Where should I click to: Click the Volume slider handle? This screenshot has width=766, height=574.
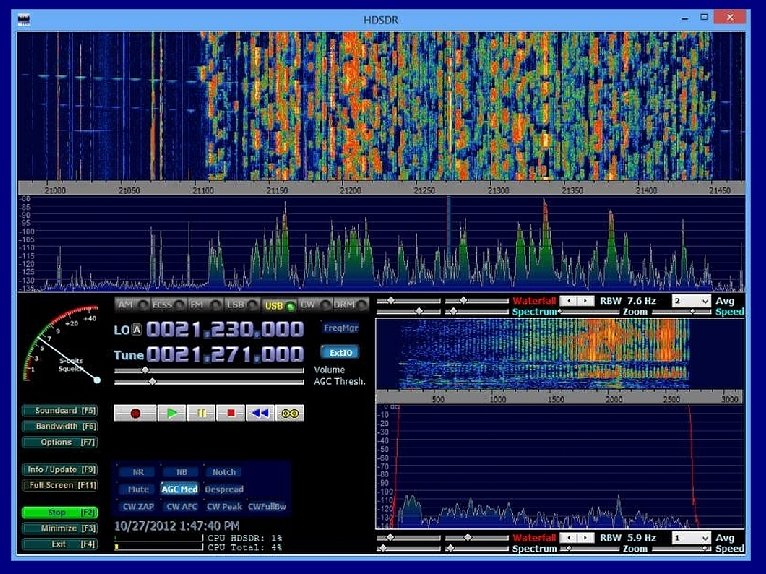coord(145,370)
